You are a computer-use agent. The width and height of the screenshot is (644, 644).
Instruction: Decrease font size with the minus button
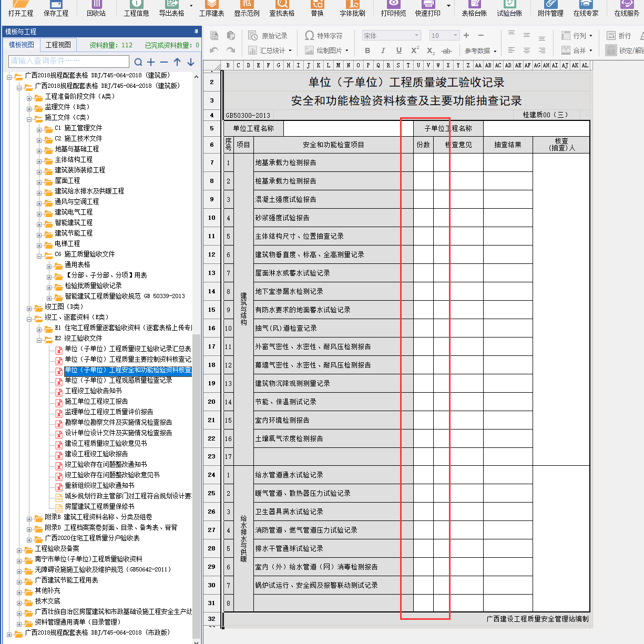click(x=481, y=35)
